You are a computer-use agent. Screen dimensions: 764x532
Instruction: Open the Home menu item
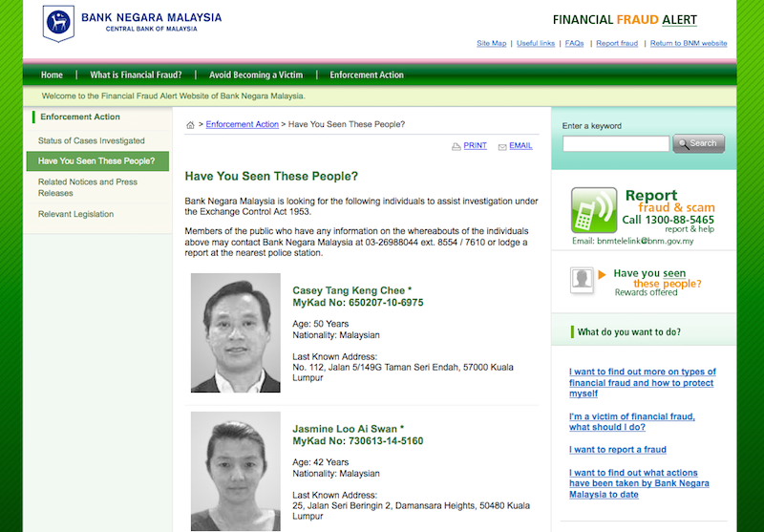point(52,75)
